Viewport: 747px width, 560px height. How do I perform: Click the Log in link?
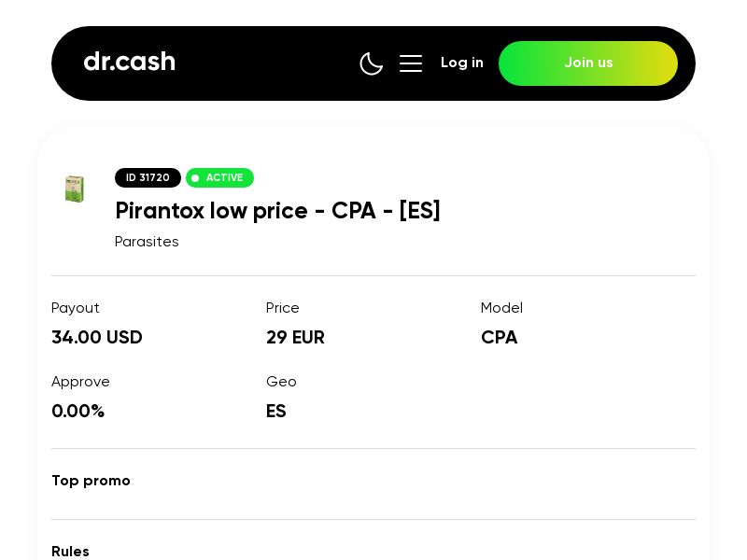point(462,63)
